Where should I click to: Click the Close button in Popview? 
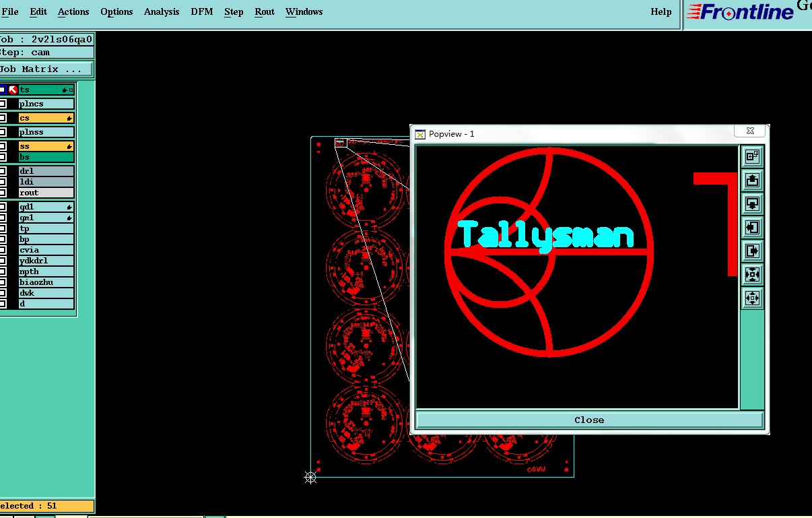point(589,420)
